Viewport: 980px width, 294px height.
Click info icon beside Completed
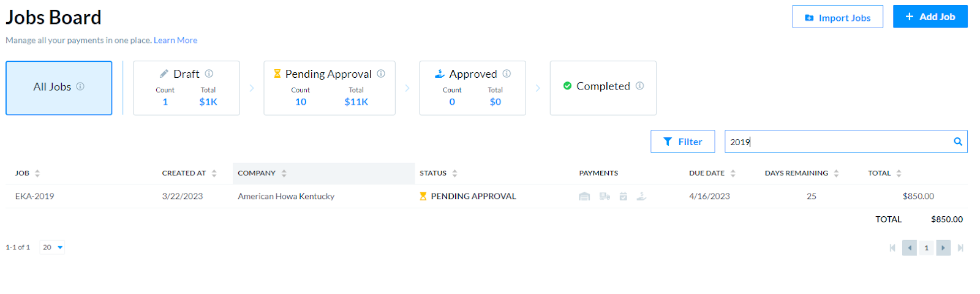[639, 86]
